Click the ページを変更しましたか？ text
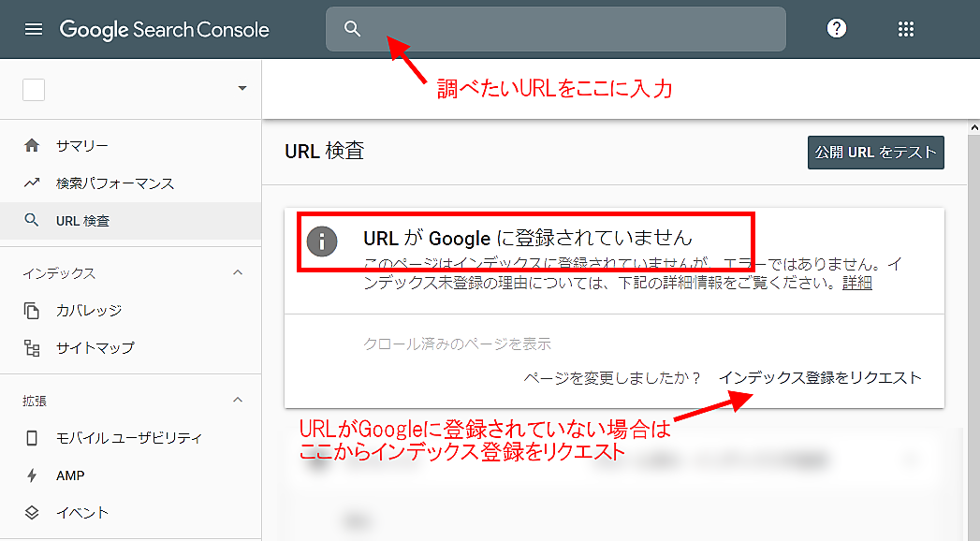The height and width of the screenshot is (541, 980). pyautogui.click(x=612, y=378)
